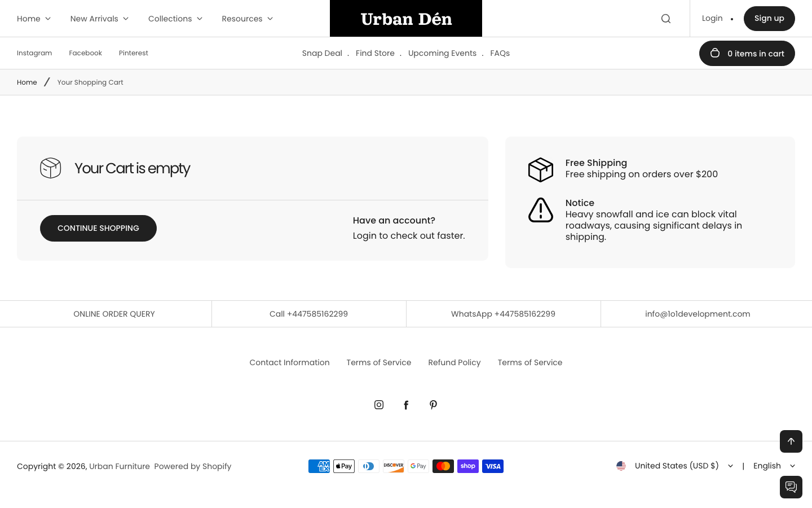Click the Have an account? text
812x508 pixels.
point(394,220)
